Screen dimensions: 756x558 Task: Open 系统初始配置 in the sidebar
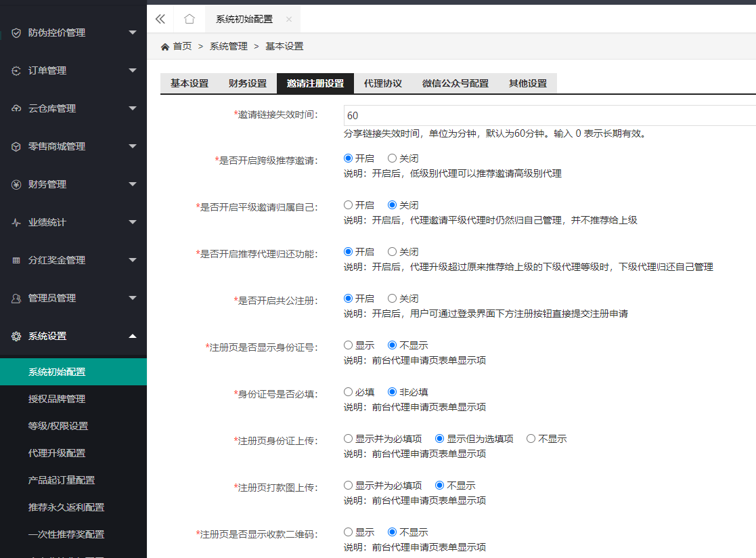[73, 372]
